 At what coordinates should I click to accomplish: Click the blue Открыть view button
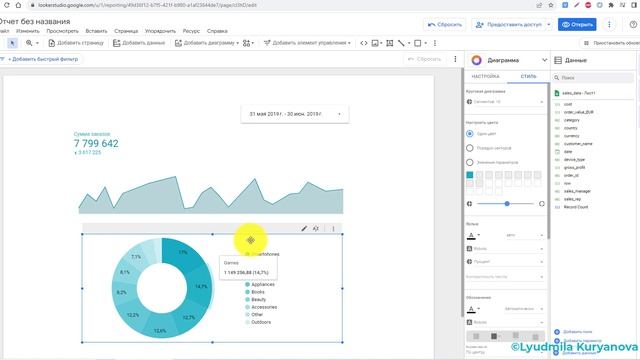pyautogui.click(x=577, y=24)
